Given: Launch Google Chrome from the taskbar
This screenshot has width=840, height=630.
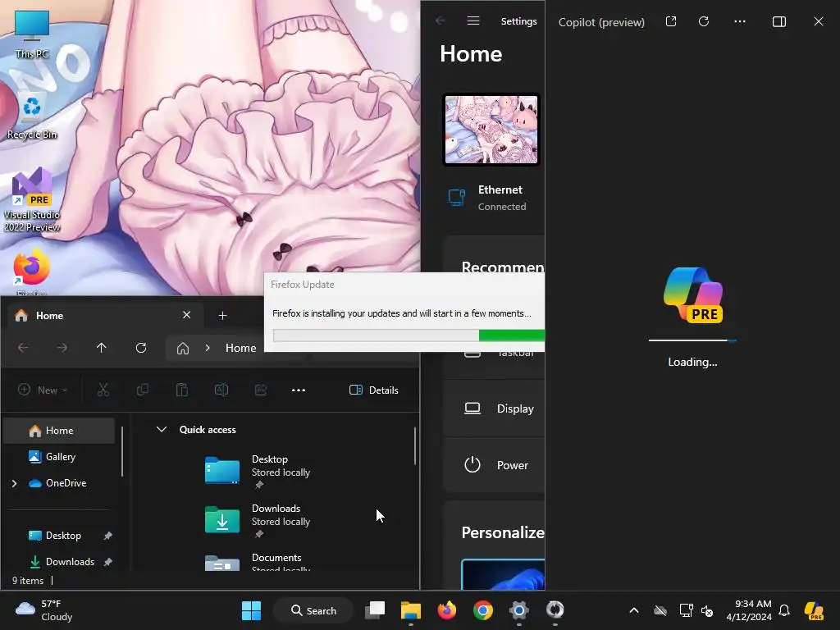Looking at the screenshot, I should (x=482, y=610).
